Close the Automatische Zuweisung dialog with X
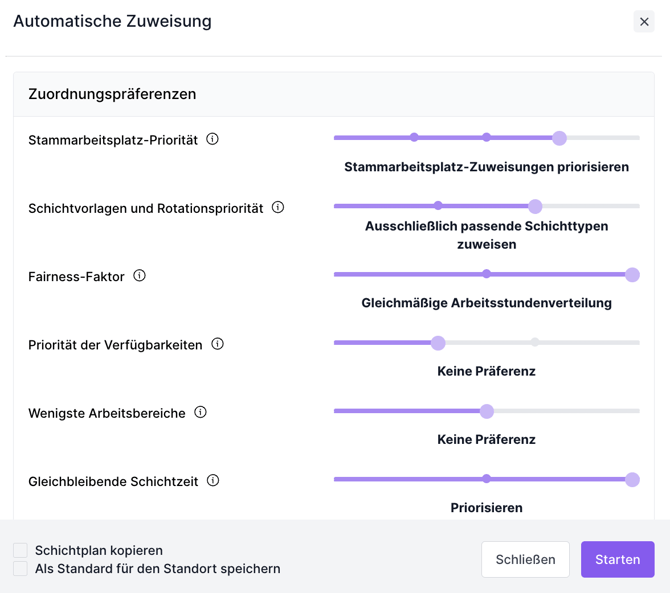 [644, 22]
